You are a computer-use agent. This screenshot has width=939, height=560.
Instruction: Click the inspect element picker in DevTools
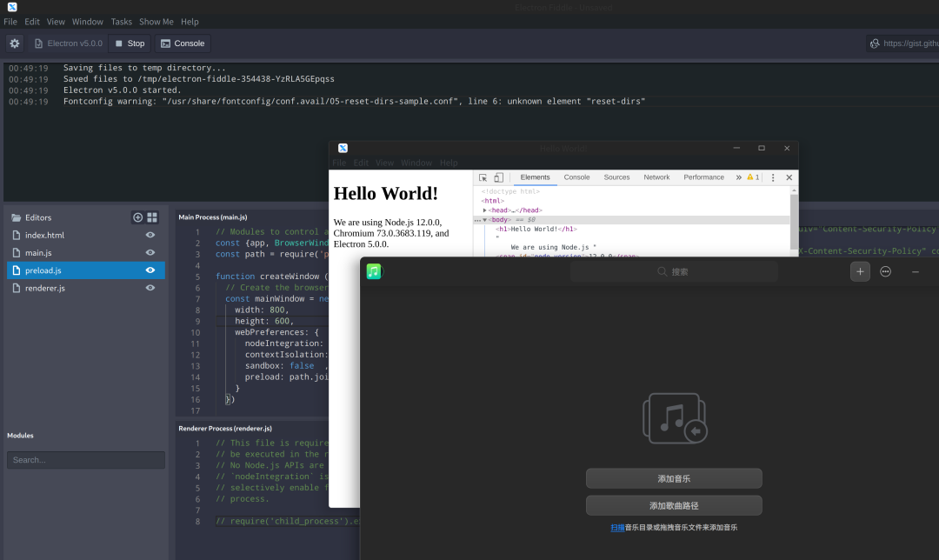[483, 178]
